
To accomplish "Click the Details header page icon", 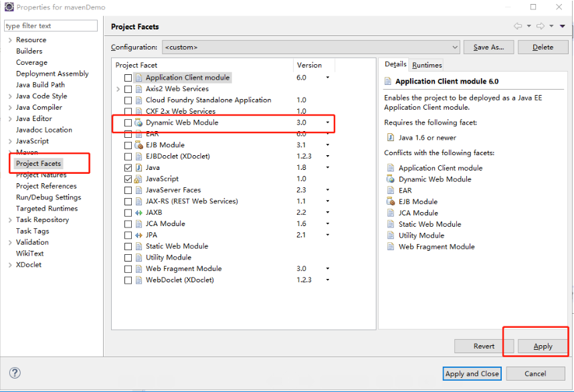I will [x=387, y=81].
